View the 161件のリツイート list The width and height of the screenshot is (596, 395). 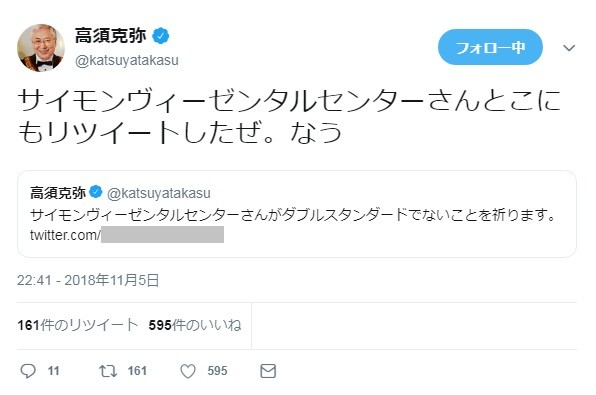pos(78,325)
